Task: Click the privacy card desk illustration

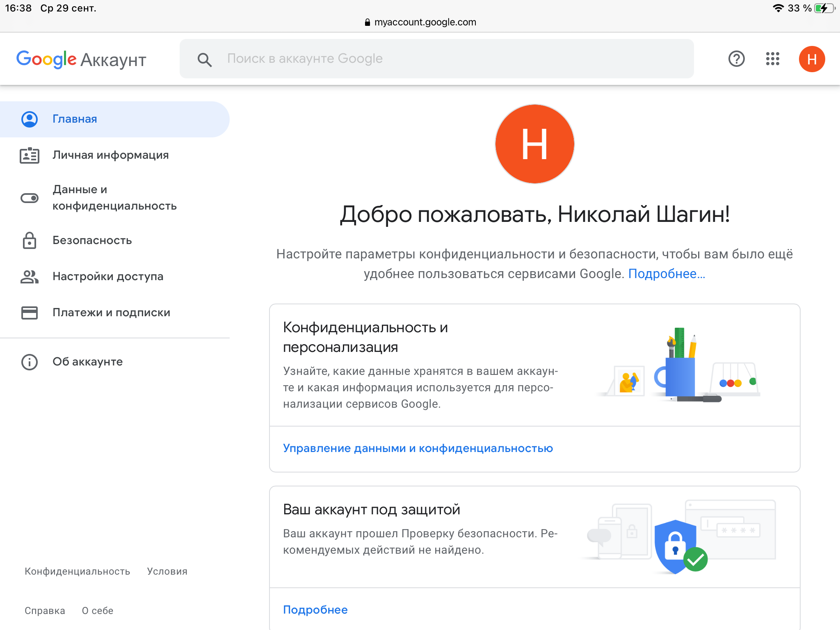Action: point(679,365)
